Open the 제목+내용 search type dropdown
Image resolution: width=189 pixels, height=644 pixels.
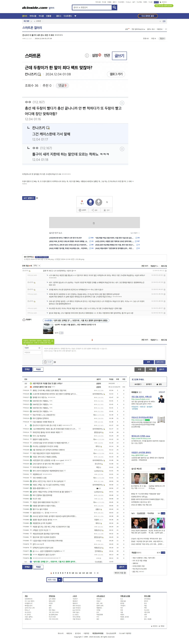[x=54, y=579]
